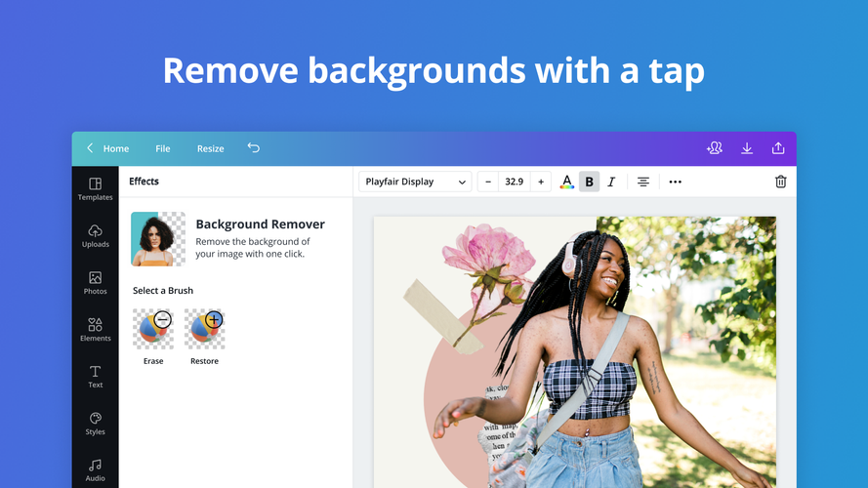Click the download icon in header
This screenshot has height=488, width=868.
[747, 148]
